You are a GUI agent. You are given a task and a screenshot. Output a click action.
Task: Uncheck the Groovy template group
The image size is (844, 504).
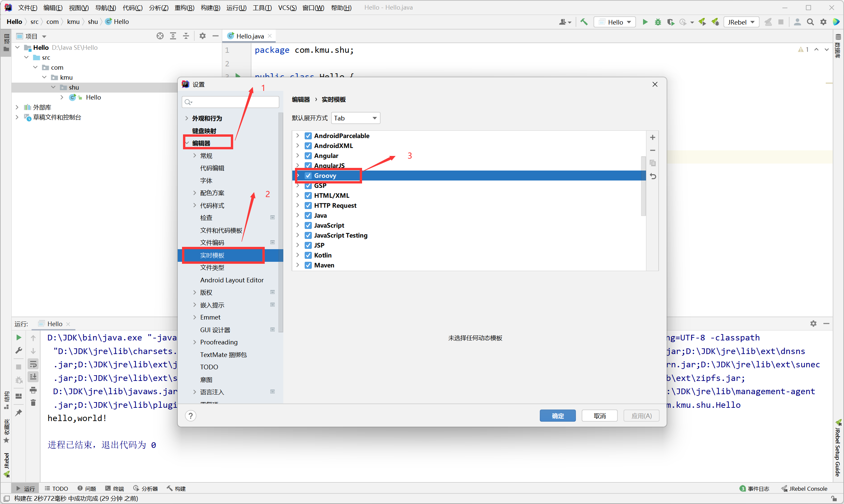(308, 176)
